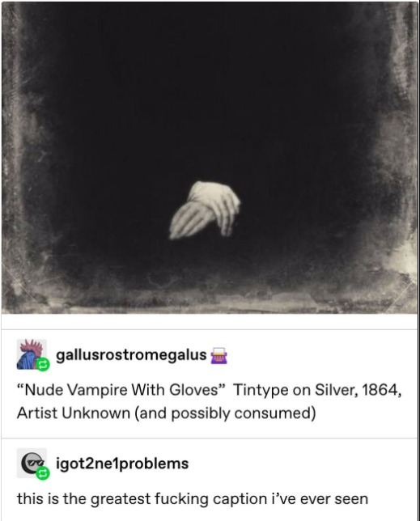
Task: Click the pale gloved hands in the photo
Action: coord(205,210)
